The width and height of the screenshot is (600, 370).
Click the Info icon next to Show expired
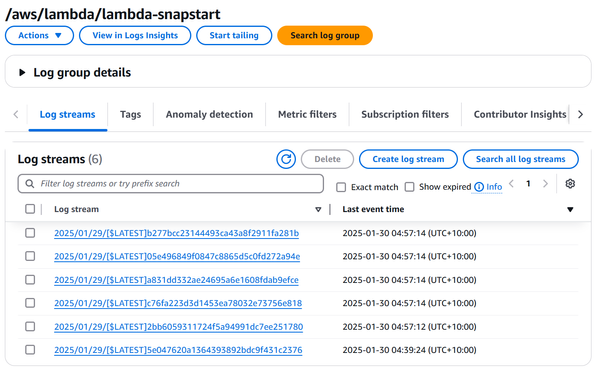[x=479, y=187]
